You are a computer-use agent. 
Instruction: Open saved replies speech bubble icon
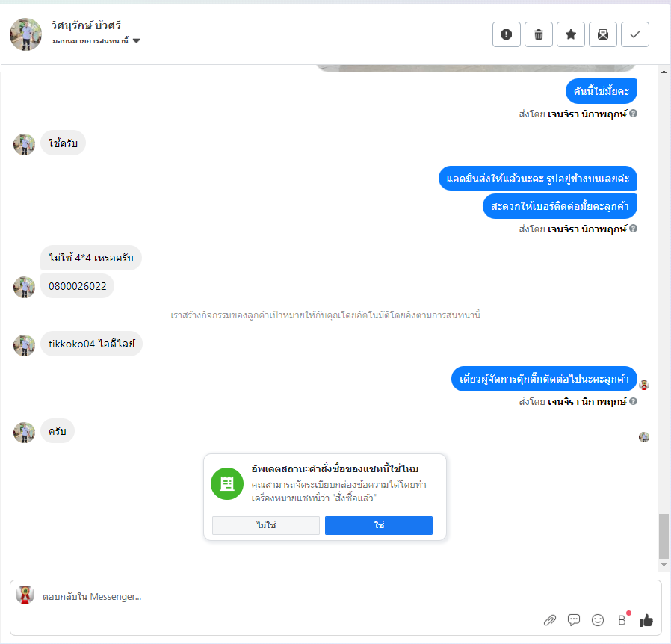pyautogui.click(x=573, y=619)
